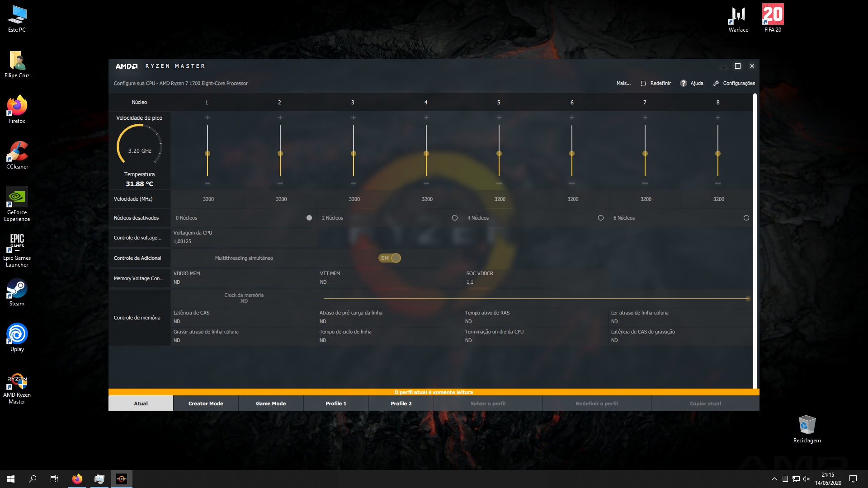Click core 1 Velocidade value 3200
The image size is (868, 488).
tap(208, 199)
